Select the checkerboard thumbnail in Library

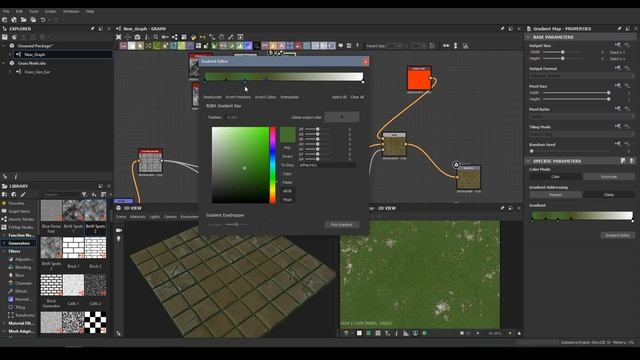[96, 322]
